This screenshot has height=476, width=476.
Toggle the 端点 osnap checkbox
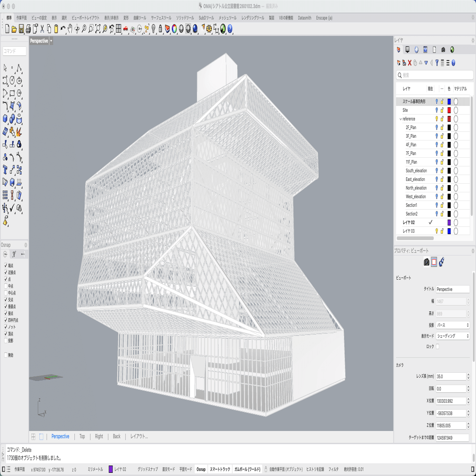6,266
